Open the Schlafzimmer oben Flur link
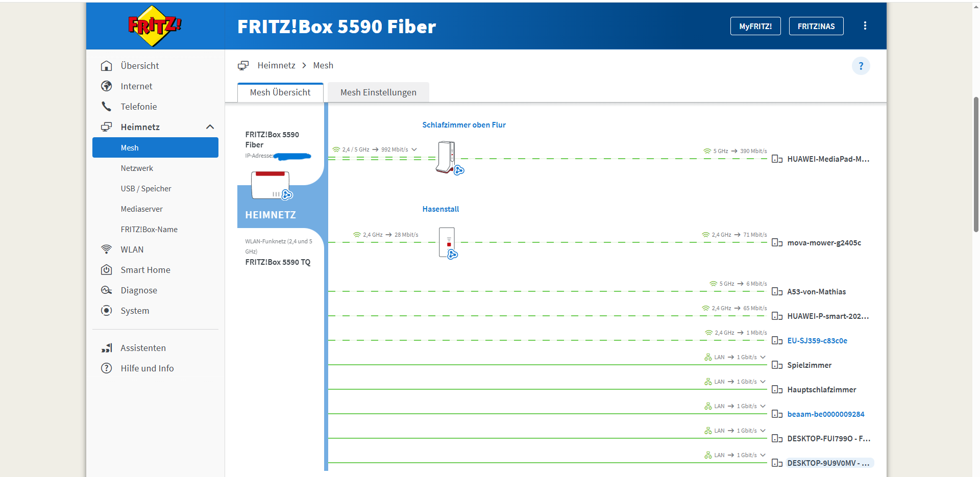The image size is (980, 477). pos(464,125)
